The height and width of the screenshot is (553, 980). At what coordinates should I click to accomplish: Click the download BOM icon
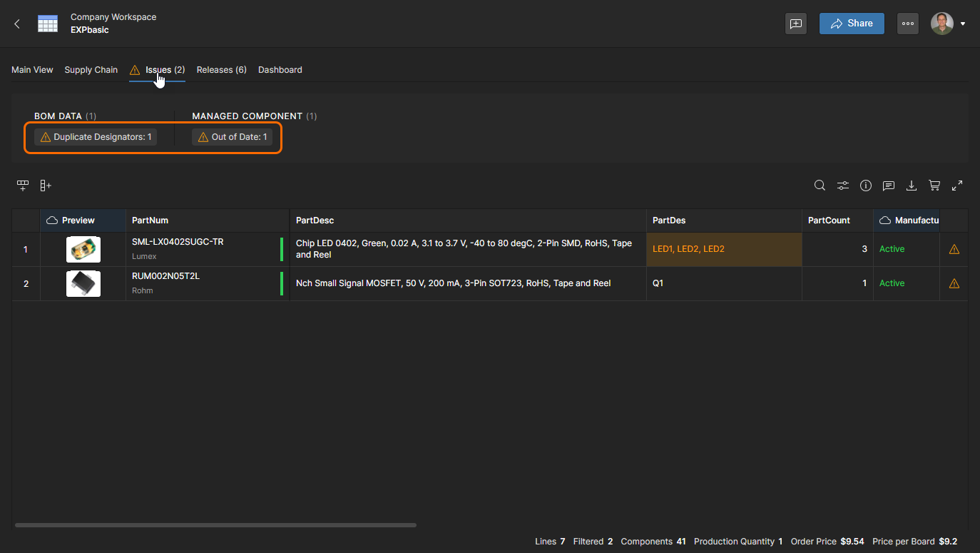click(x=912, y=186)
